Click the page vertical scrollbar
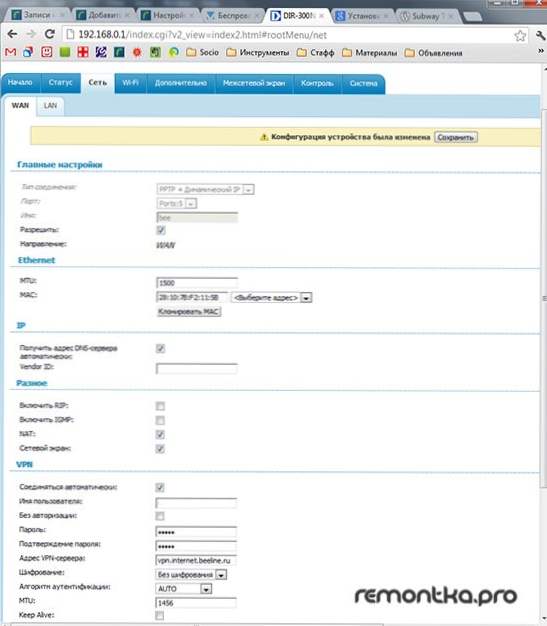547x626 pixels. click(544, 298)
